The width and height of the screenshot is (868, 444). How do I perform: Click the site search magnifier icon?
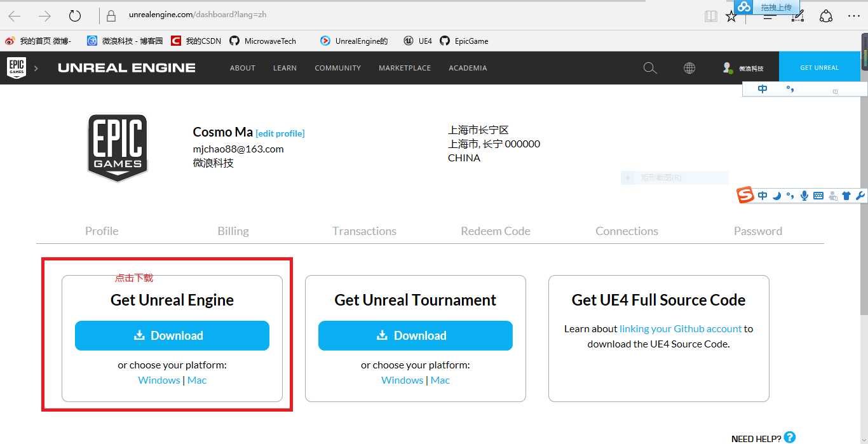pyautogui.click(x=650, y=68)
